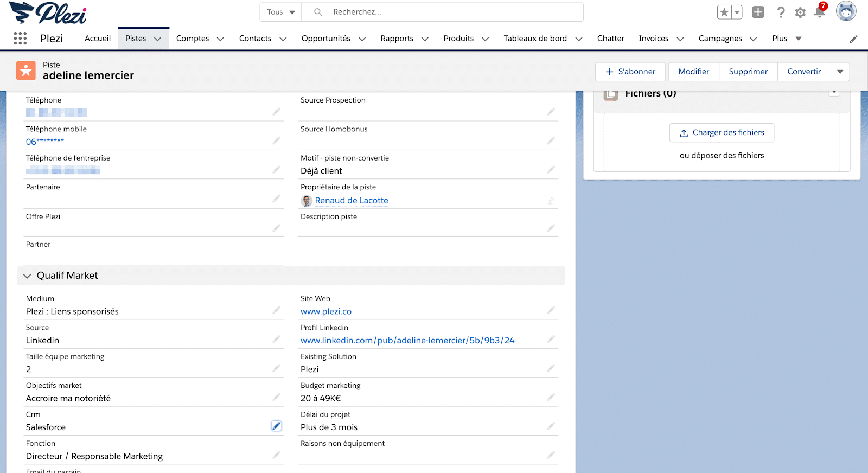Screen dimensions: 868x473
Task: Edit the Source Prospection pencil icon
Action: click(551, 112)
